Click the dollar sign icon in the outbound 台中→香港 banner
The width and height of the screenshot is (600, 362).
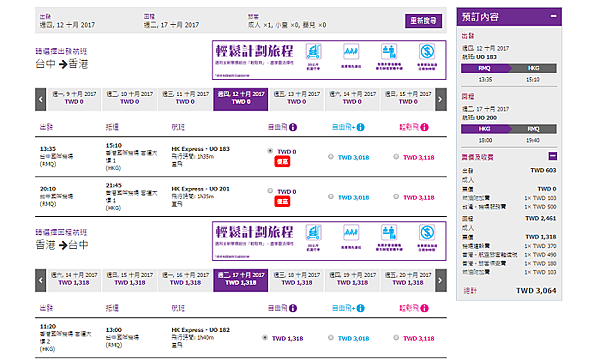click(x=427, y=52)
